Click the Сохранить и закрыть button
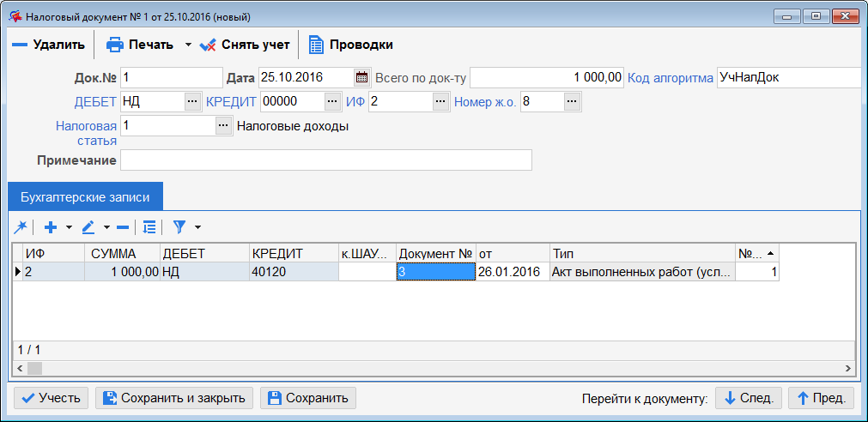The height and width of the screenshot is (422, 868). tap(174, 398)
